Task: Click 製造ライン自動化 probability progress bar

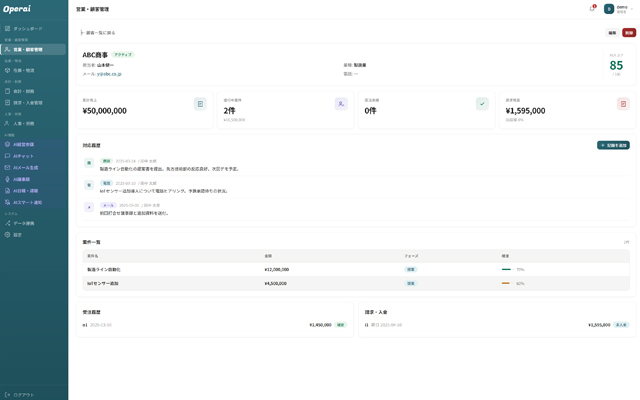Action: point(506,269)
